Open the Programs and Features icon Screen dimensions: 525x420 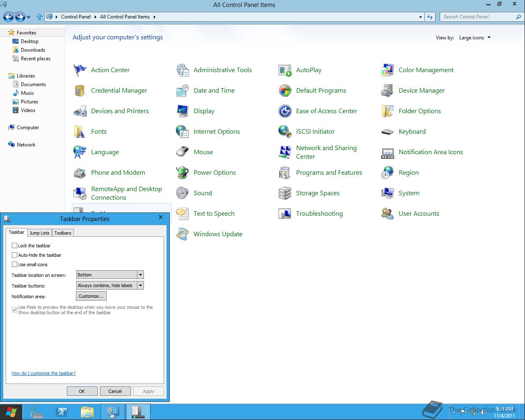tap(285, 173)
